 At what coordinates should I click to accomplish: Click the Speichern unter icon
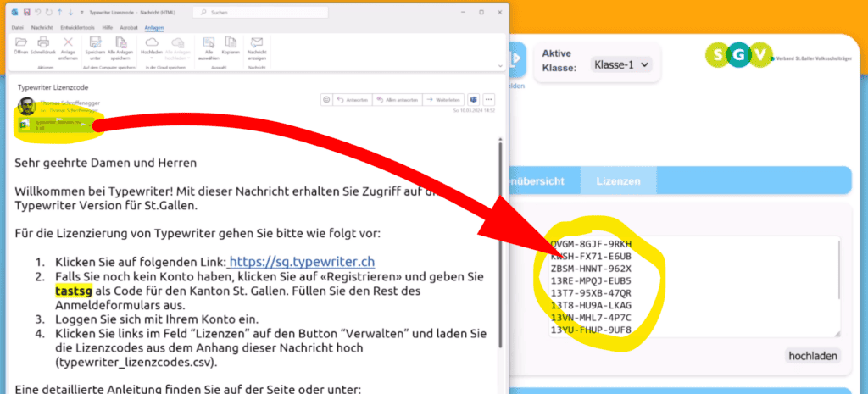(x=95, y=42)
